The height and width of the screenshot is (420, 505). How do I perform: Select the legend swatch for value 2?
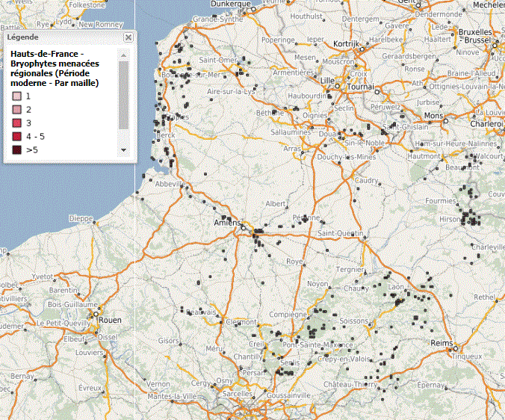[16, 110]
